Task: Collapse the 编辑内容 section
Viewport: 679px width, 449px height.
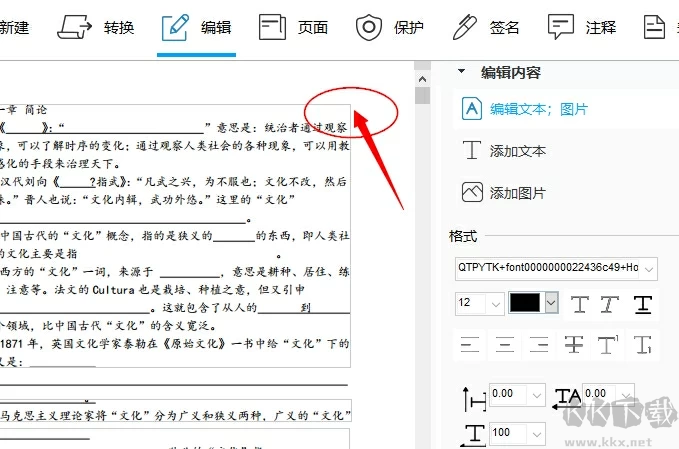Action: 461,72
